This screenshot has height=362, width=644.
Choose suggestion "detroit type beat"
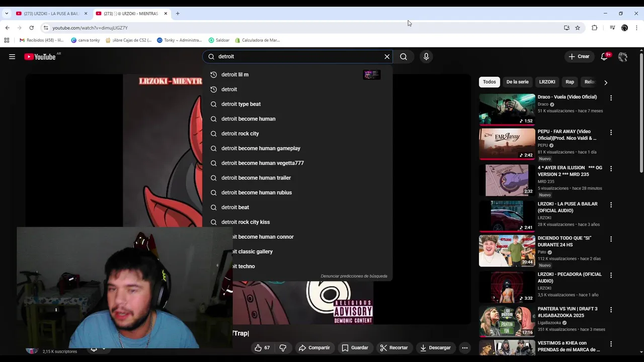(297, 104)
